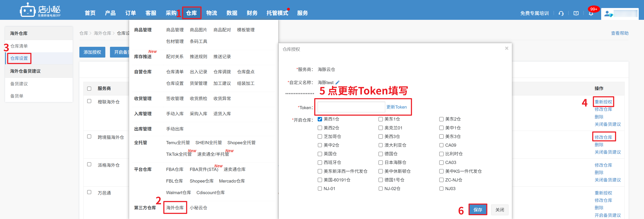Open the help book icon in header
Image resolution: width=644 pixels, height=219 pixels.
click(x=576, y=13)
